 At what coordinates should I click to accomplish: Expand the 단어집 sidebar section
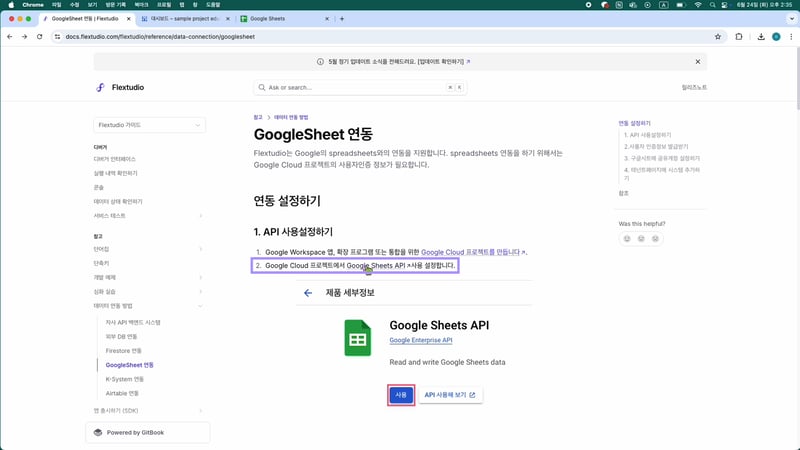click(201, 249)
